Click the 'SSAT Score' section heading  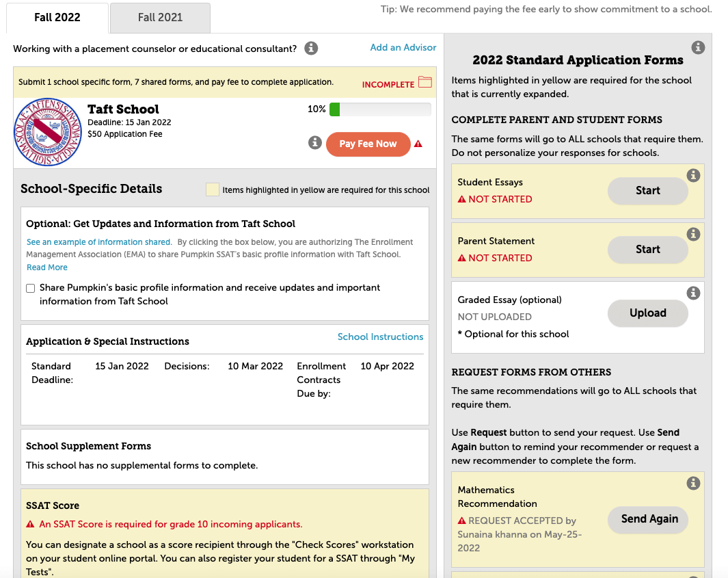(53, 505)
